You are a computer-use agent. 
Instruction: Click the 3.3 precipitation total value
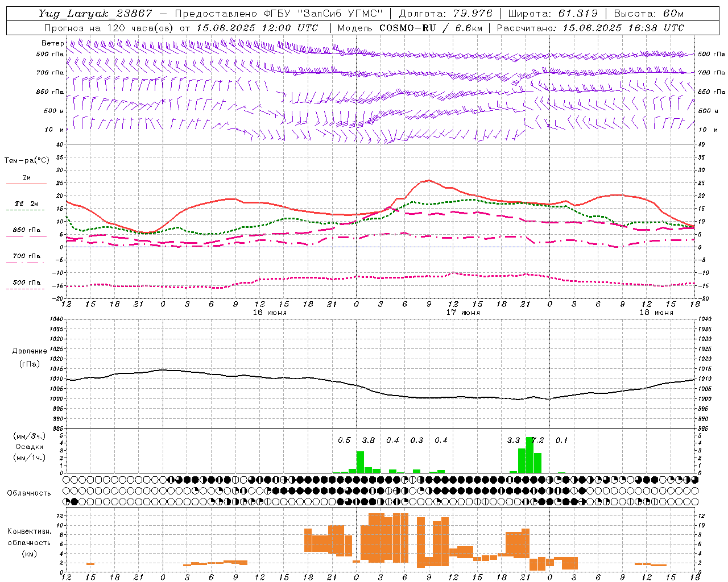[x=514, y=440]
